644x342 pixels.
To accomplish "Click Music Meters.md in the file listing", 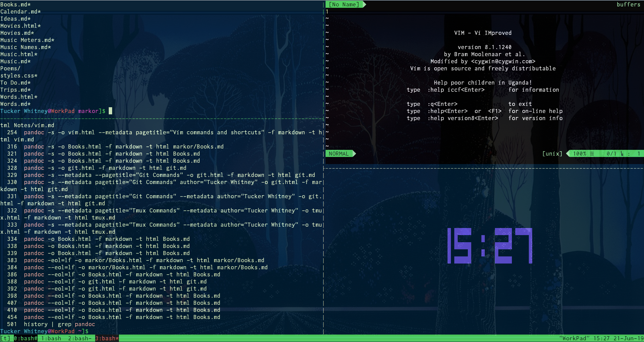I will coord(27,40).
